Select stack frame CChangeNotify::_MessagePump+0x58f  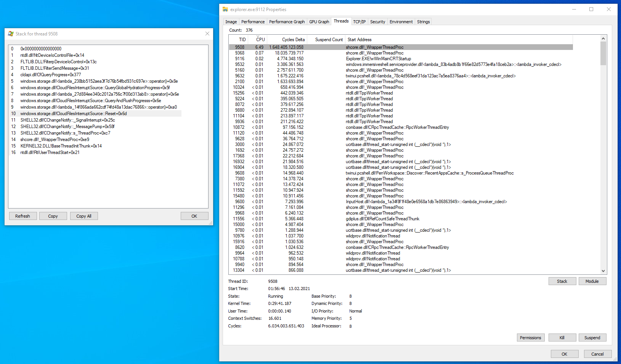(95, 127)
